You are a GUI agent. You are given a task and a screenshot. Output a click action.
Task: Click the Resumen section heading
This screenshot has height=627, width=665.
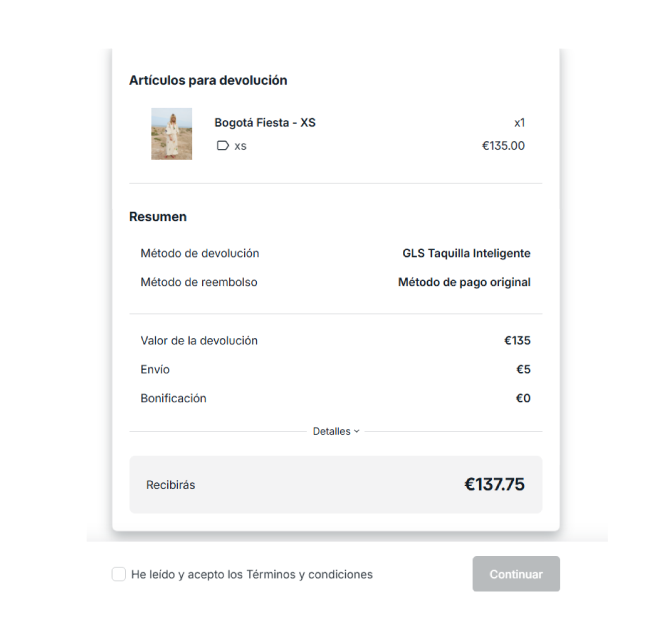click(x=158, y=217)
